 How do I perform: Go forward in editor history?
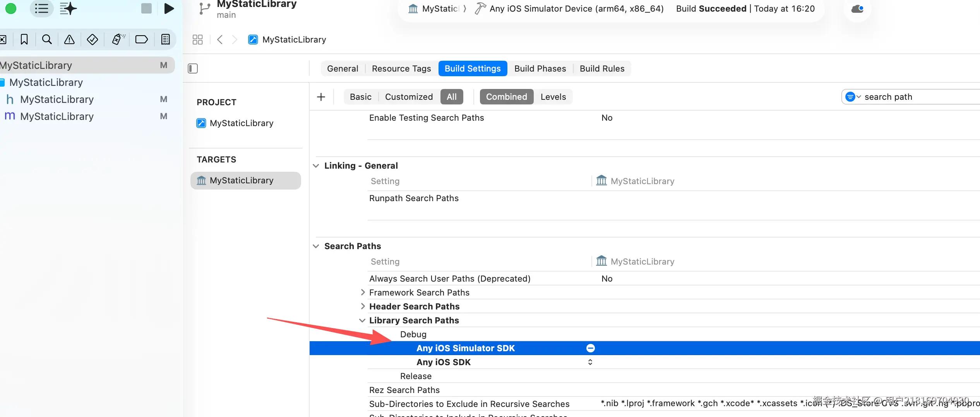235,39
